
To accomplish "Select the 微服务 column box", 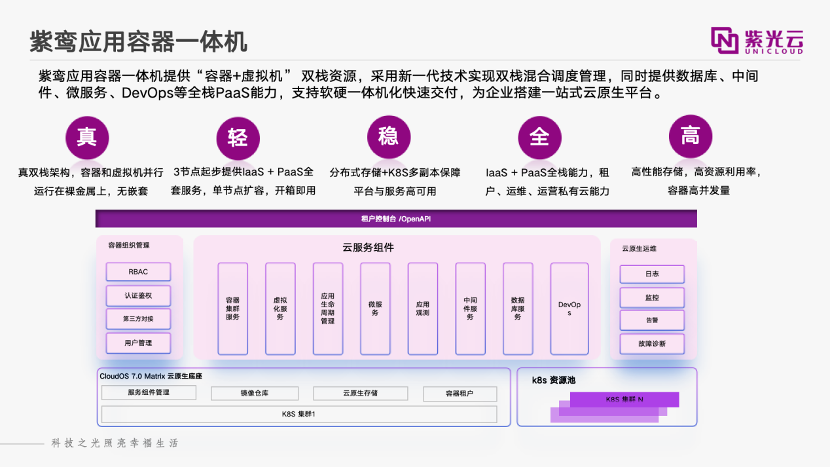I will coord(375,307).
